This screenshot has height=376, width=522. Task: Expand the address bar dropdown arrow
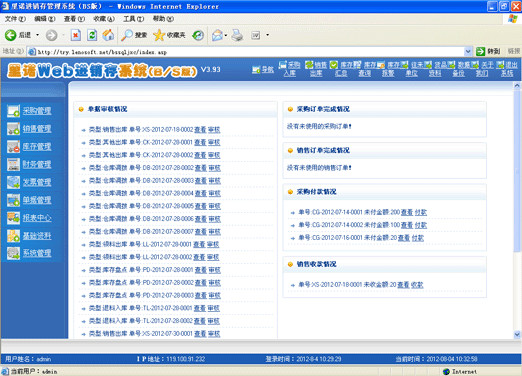[468, 51]
